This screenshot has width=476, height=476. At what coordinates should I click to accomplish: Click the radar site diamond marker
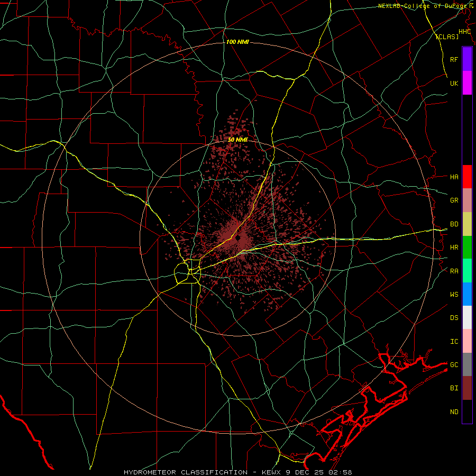coord(238,238)
